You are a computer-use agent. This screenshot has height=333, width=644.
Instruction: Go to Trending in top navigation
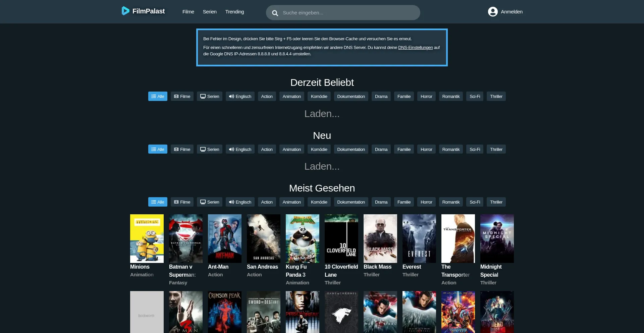pos(234,12)
